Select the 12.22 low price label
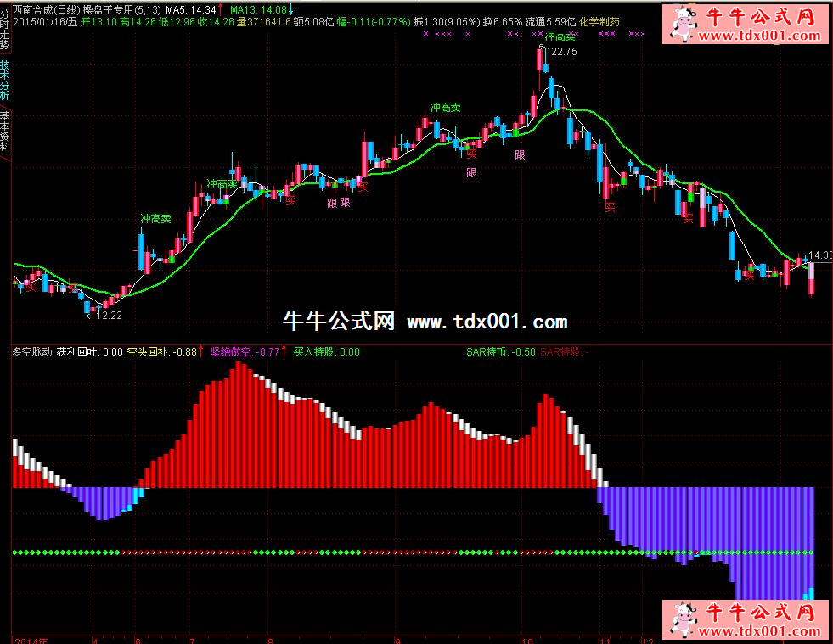The width and height of the screenshot is (833, 644). 110,315
